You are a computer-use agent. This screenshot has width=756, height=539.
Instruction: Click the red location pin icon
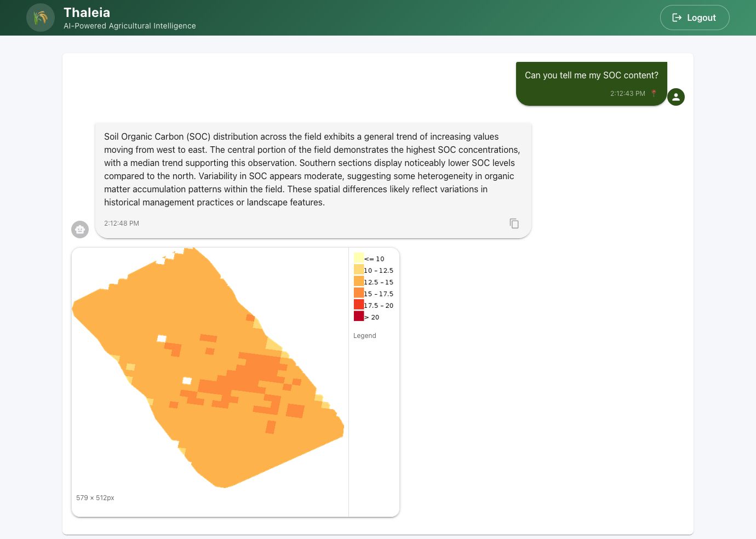pyautogui.click(x=654, y=94)
